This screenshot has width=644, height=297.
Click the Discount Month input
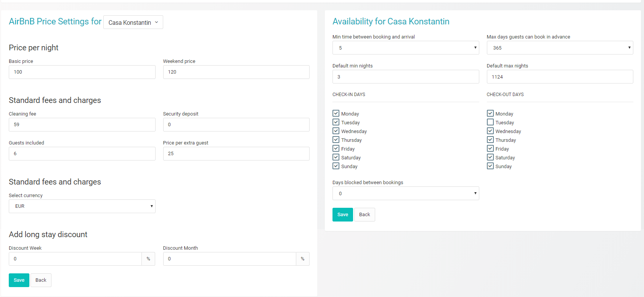(x=230, y=259)
